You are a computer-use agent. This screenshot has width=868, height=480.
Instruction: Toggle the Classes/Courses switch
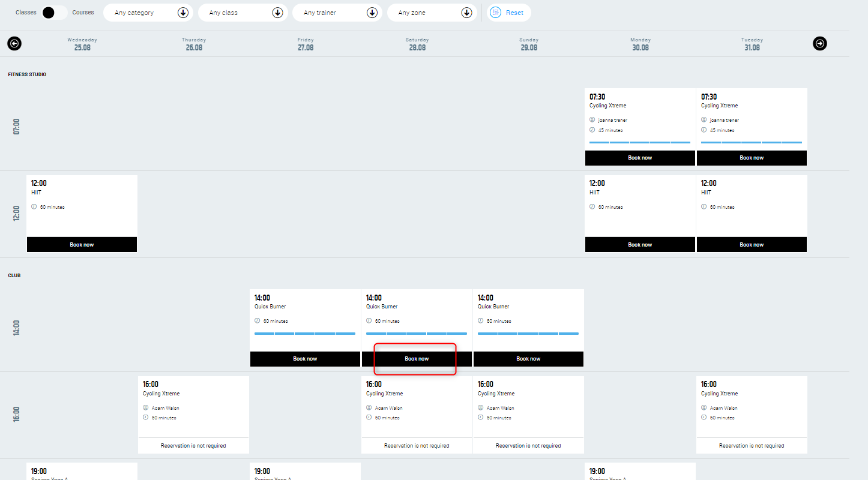click(54, 13)
